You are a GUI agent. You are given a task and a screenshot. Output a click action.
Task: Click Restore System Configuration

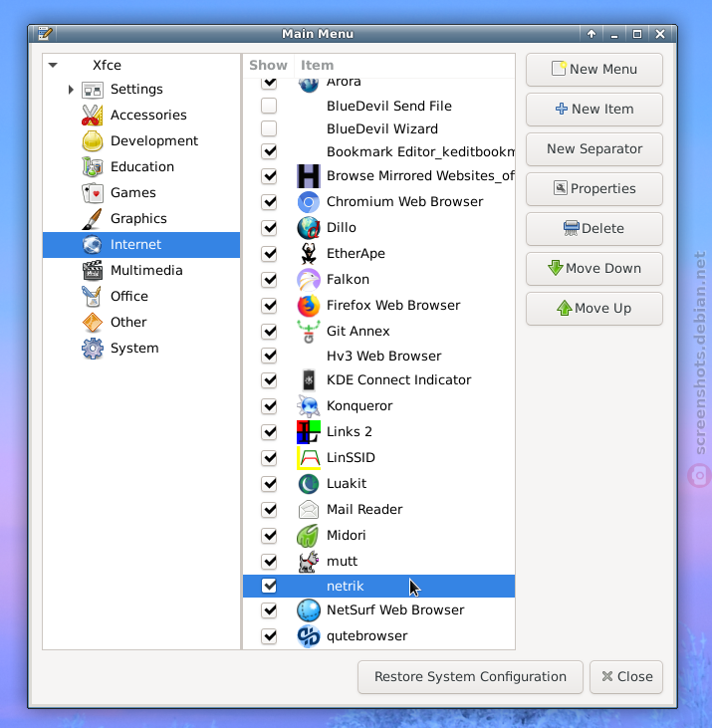pyautogui.click(x=470, y=677)
